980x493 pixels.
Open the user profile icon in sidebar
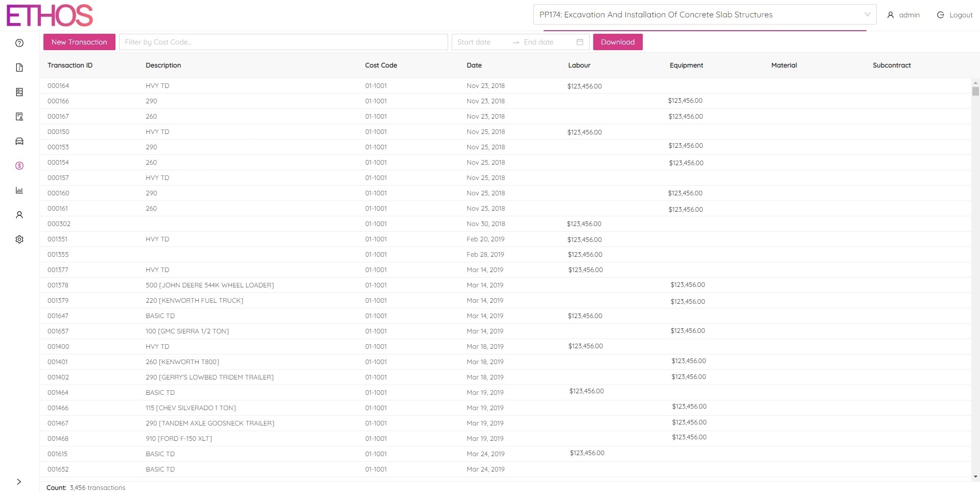pyautogui.click(x=19, y=215)
